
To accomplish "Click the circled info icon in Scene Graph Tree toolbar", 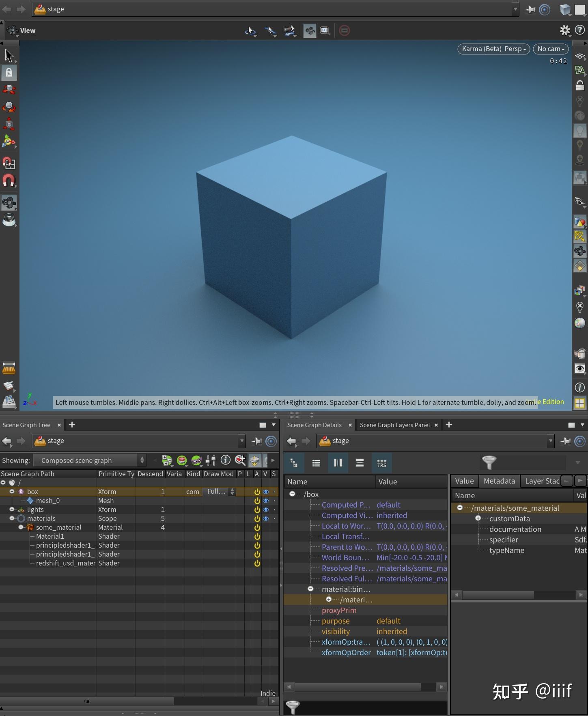I will (226, 460).
